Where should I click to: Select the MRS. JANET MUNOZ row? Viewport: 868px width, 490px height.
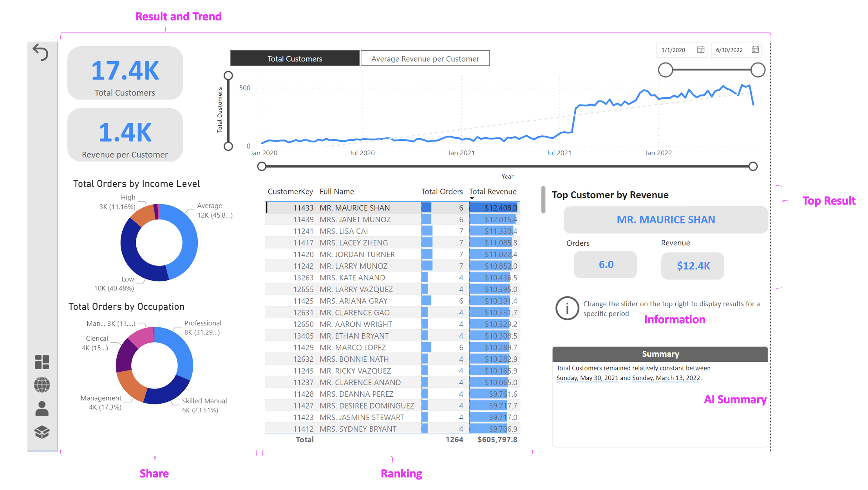click(355, 220)
